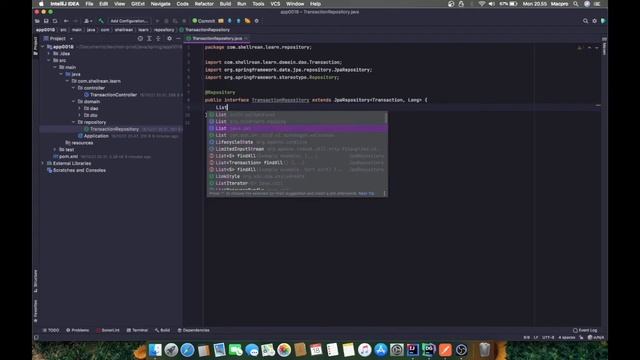
Task: Open the Structure side tool window
Action: (x=36, y=280)
